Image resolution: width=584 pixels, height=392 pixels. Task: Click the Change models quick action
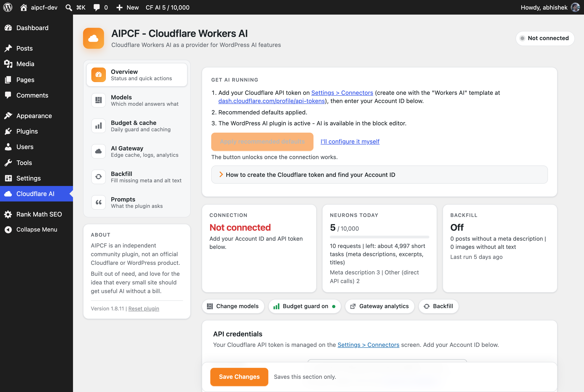pyautogui.click(x=233, y=306)
